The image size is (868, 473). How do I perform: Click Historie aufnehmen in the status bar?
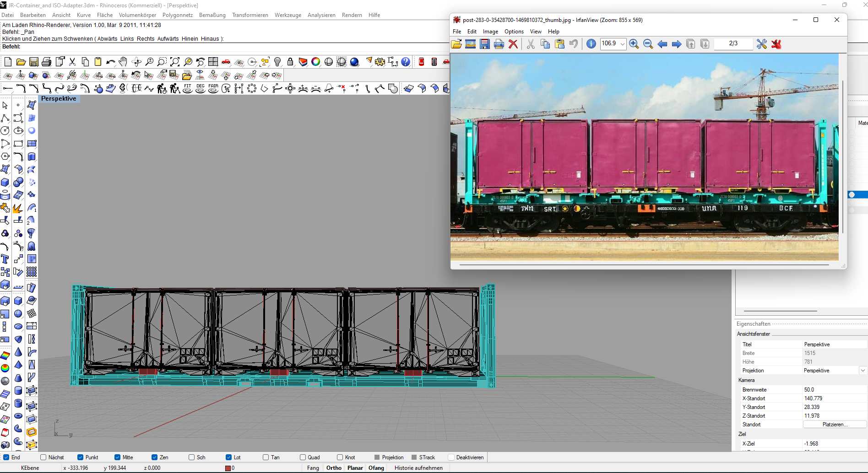click(418, 468)
